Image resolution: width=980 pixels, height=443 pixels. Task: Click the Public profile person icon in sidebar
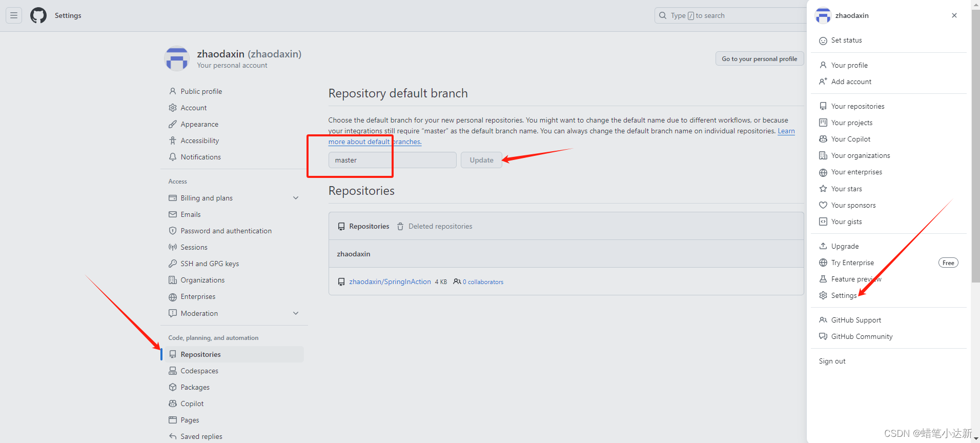coord(173,91)
